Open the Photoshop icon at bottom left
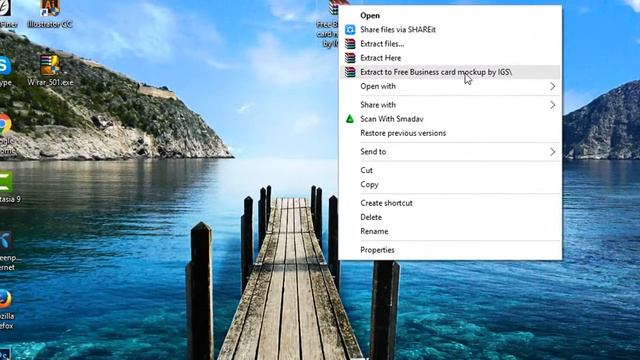 [x=5, y=354]
